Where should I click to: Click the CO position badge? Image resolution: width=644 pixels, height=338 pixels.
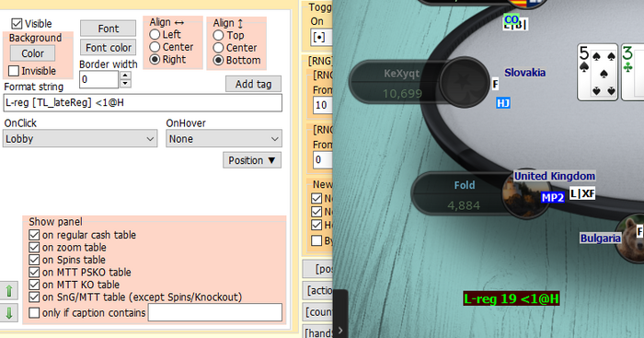(x=512, y=19)
